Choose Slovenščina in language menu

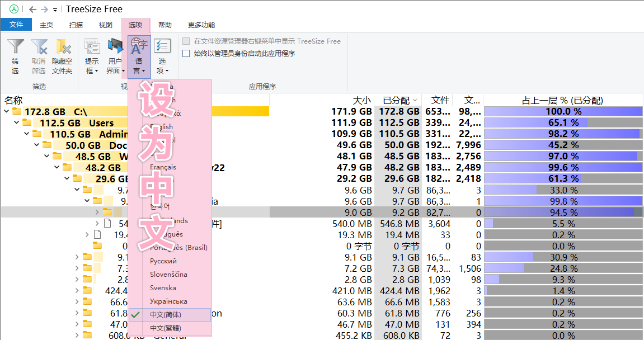(x=170, y=275)
